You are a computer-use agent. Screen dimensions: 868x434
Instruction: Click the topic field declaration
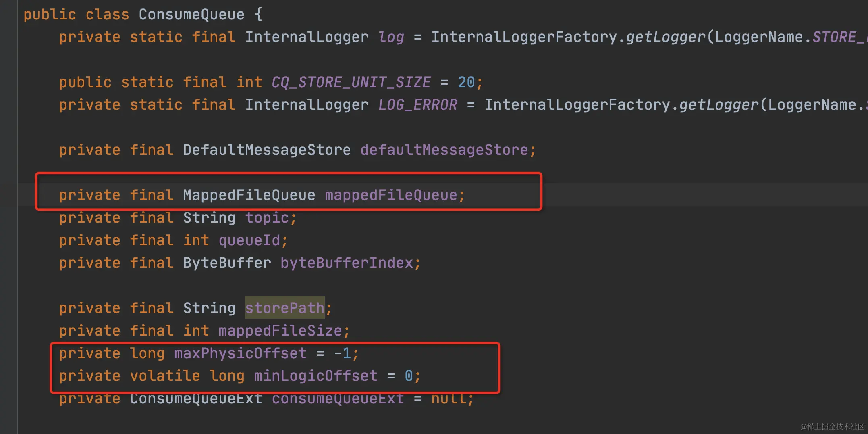[x=267, y=218]
